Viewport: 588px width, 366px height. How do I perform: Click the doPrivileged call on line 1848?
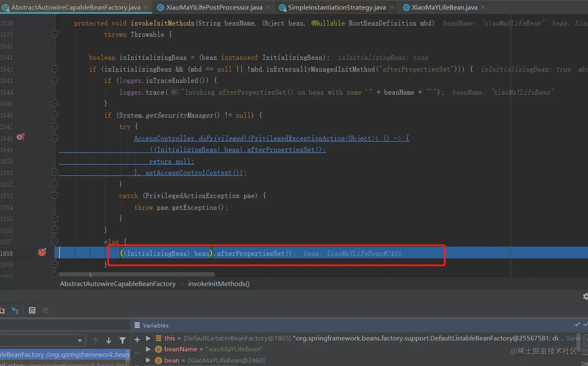221,138
